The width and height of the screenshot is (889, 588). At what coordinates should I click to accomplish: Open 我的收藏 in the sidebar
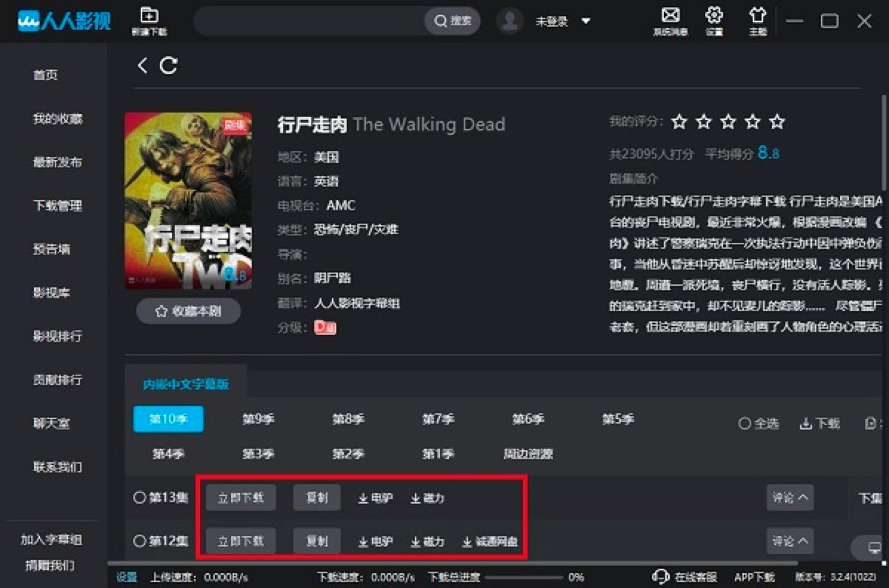click(x=57, y=118)
